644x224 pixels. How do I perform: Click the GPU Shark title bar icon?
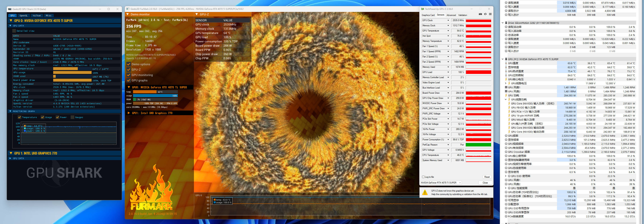coord(10,9)
